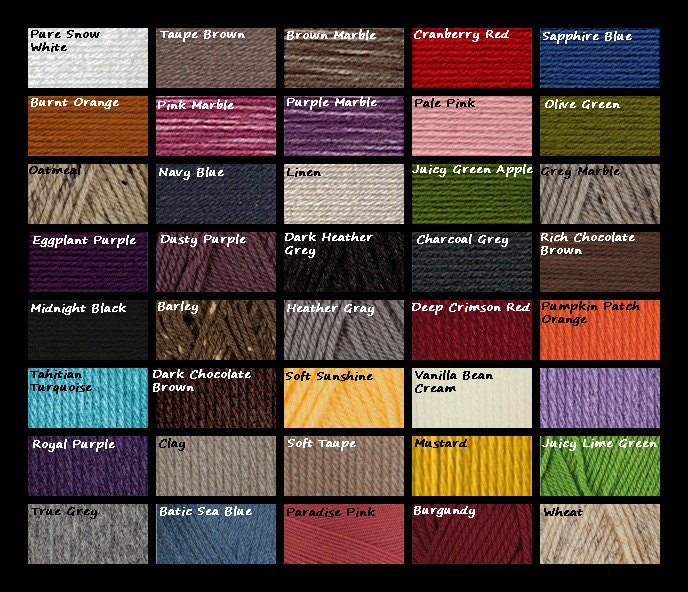Select the Wheat yarn swatch
Screen dimensions: 688x592
(600, 534)
